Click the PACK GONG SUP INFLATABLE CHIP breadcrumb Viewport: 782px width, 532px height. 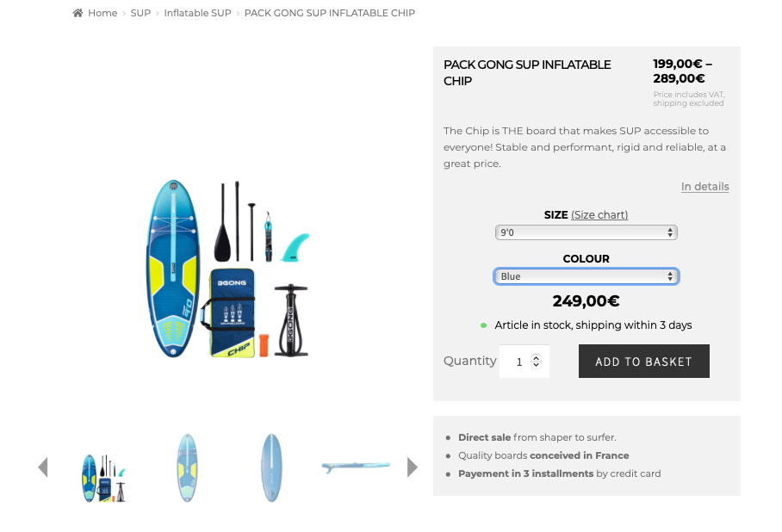330,13
